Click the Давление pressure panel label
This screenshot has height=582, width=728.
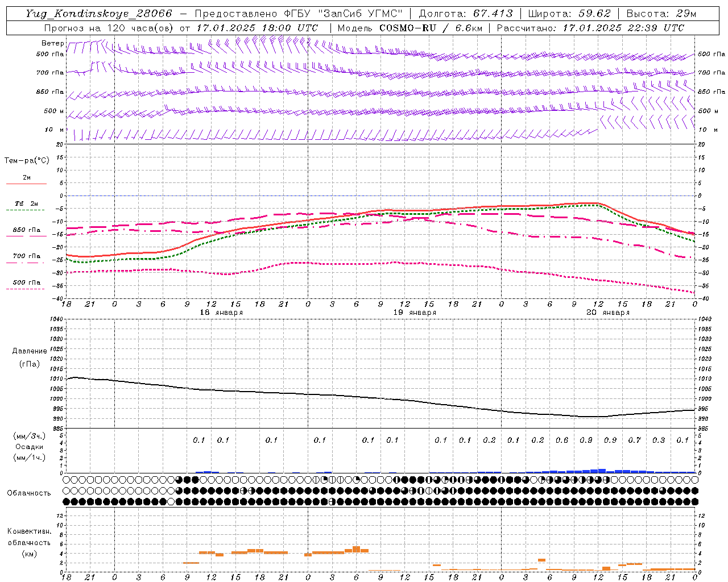(30, 351)
